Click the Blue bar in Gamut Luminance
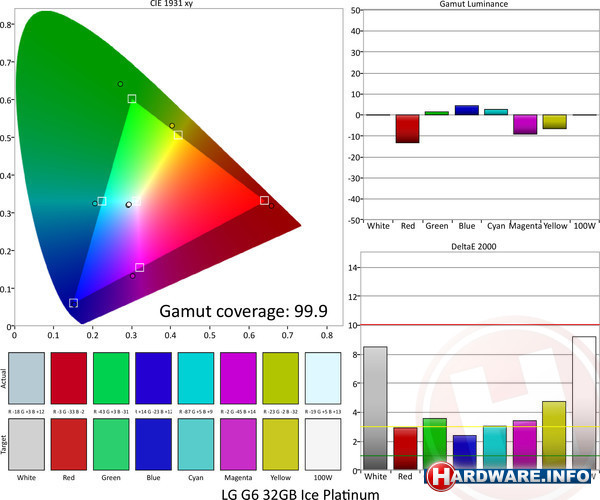Viewport: 600px width, 500px height. click(x=467, y=110)
